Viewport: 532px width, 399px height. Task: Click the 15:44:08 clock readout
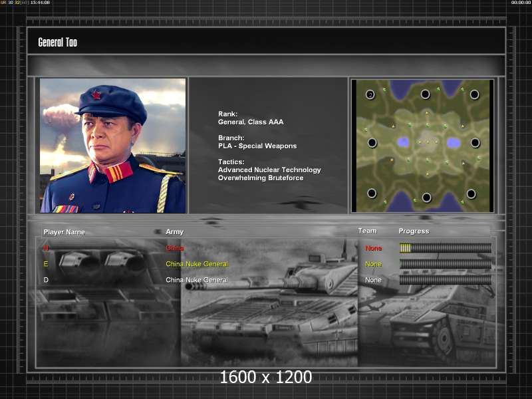click(x=40, y=3)
